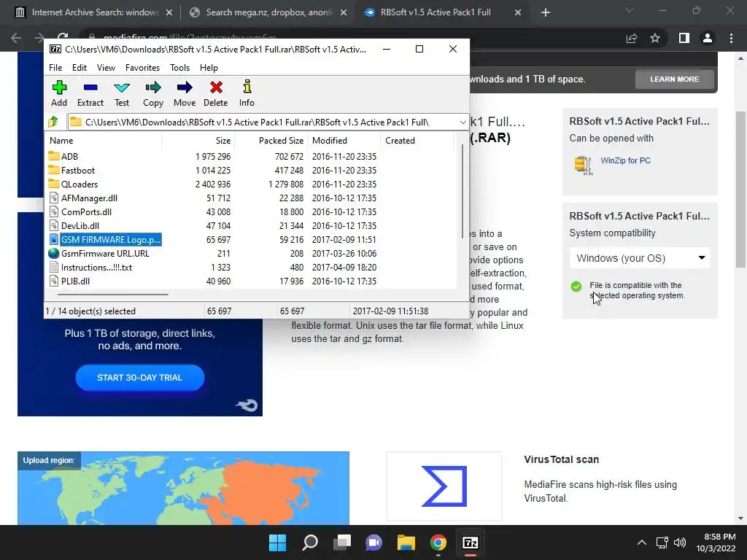Click the Upload region map thumbnail
Image resolution: width=747 pixels, height=560 pixels.
coord(183,488)
